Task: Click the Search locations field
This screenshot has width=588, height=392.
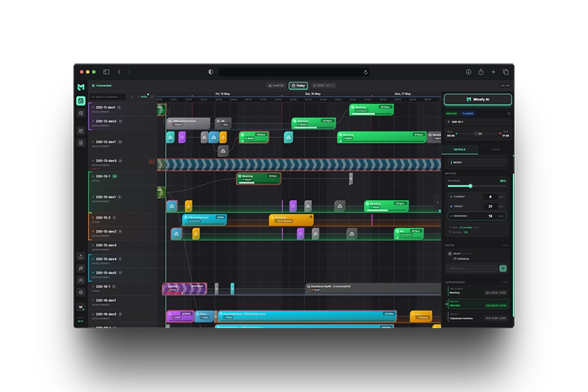Action: (x=108, y=97)
